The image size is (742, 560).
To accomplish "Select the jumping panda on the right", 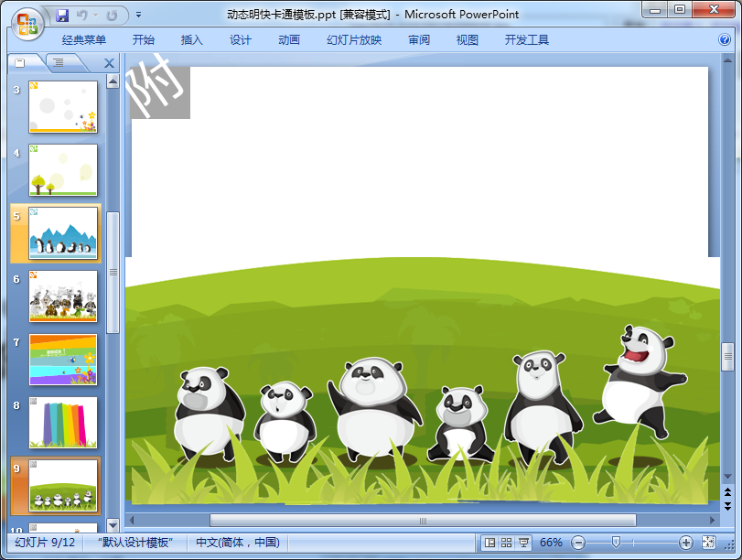I will click(640, 382).
